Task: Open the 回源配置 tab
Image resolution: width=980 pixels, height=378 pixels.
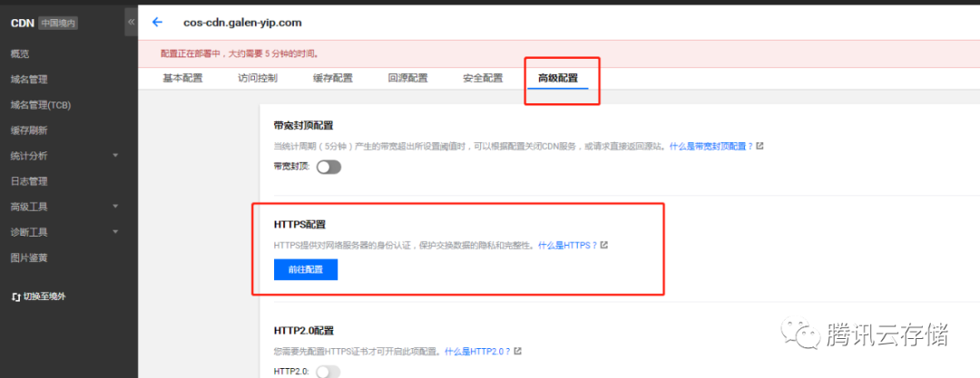Action: pyautogui.click(x=407, y=78)
